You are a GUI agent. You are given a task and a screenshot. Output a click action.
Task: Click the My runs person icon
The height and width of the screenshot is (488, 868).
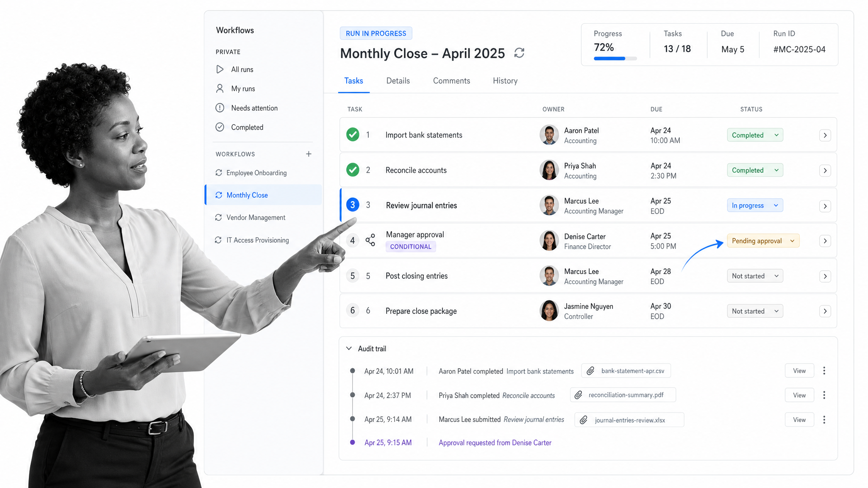pyautogui.click(x=220, y=89)
